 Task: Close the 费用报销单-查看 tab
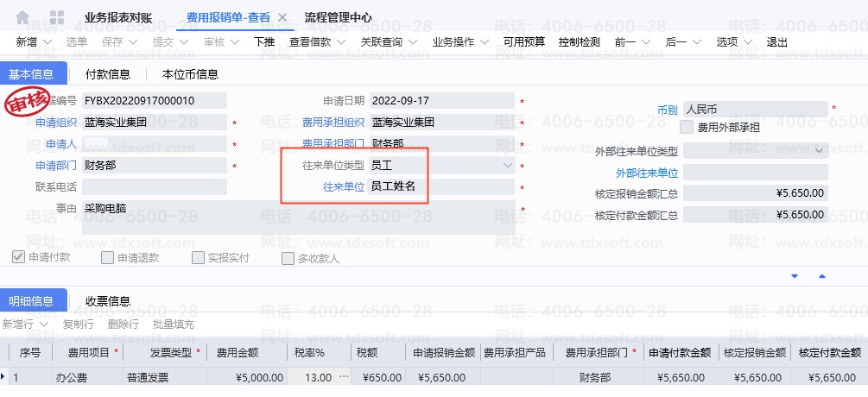pos(282,18)
